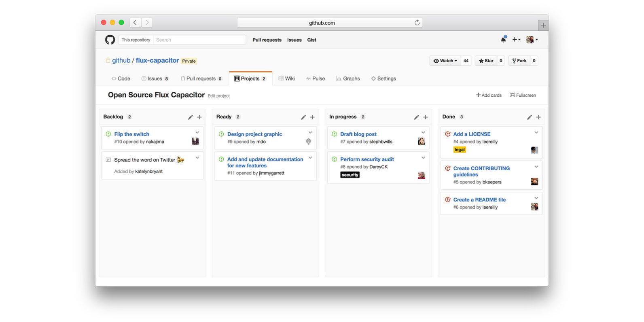Star the flux-capacitor repository

pos(486,61)
